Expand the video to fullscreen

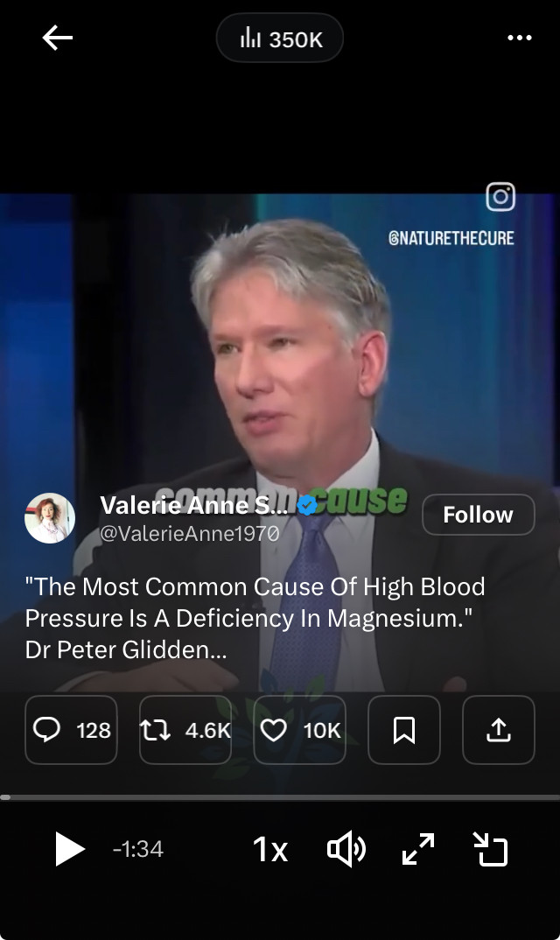pos(418,849)
